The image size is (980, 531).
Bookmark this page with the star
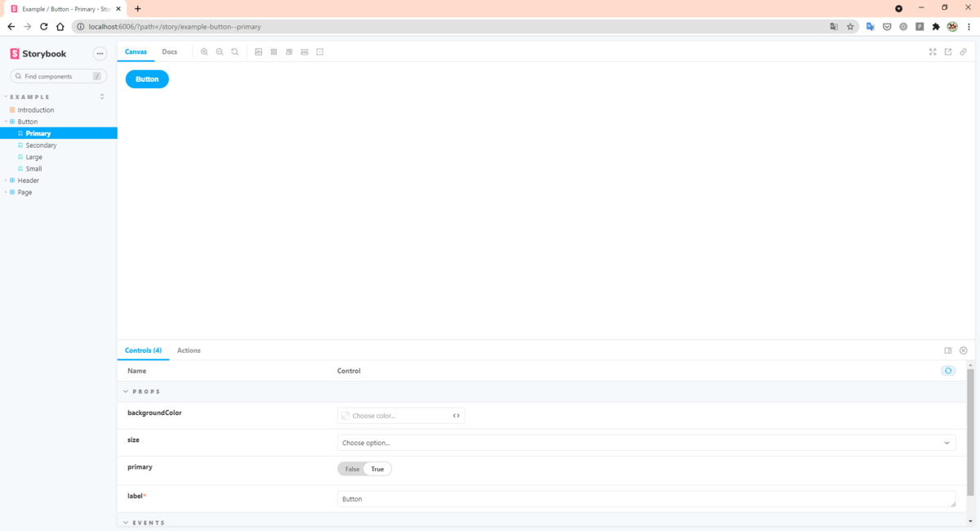pos(850,27)
